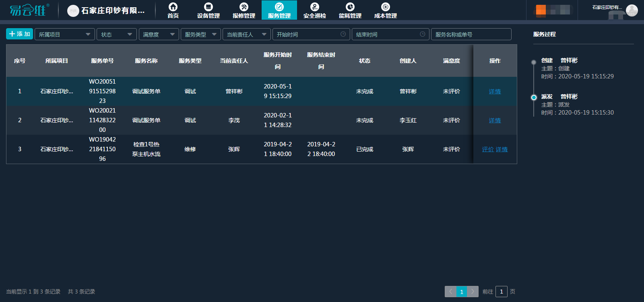
Task: Switch to the 服务管理 tab
Action: (x=279, y=10)
